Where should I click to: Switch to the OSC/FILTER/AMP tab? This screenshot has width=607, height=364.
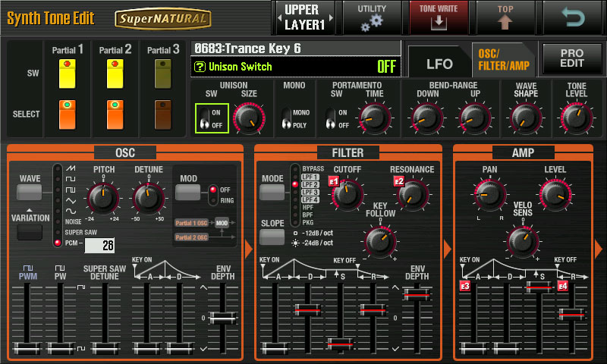(504, 60)
